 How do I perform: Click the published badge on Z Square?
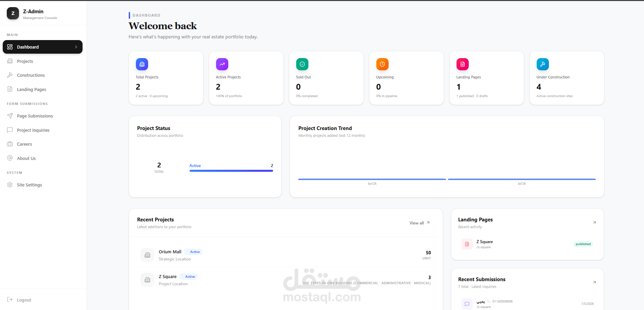[583, 244]
